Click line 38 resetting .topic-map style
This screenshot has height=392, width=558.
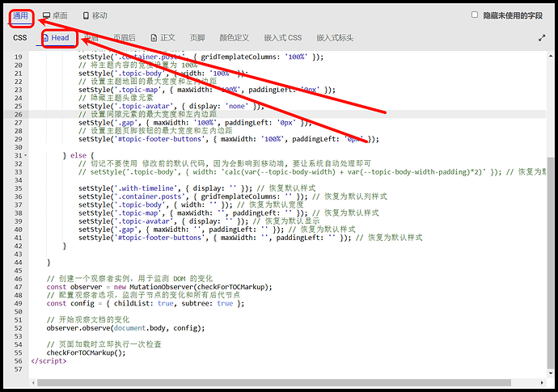point(229,213)
